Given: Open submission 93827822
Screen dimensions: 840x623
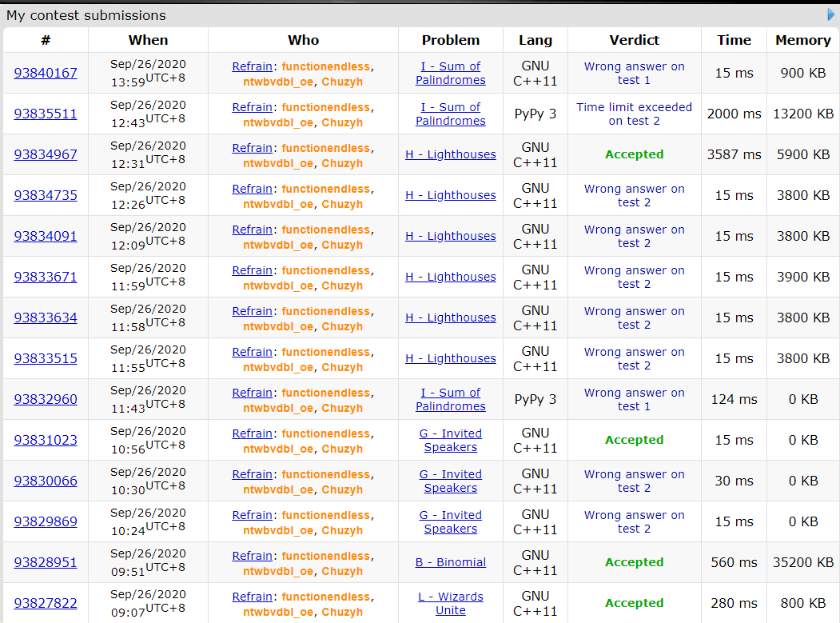Looking at the screenshot, I should coord(46,604).
